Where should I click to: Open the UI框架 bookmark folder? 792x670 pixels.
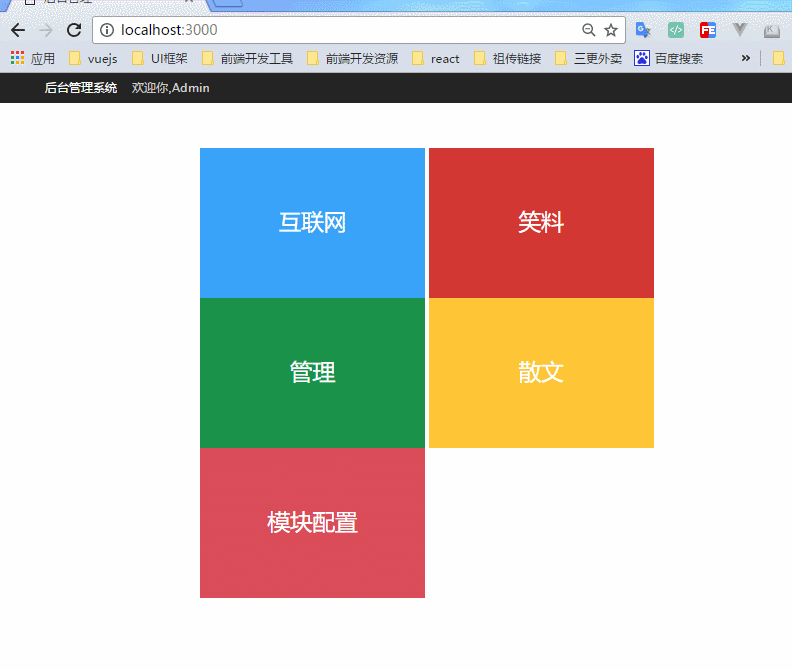click(160, 59)
